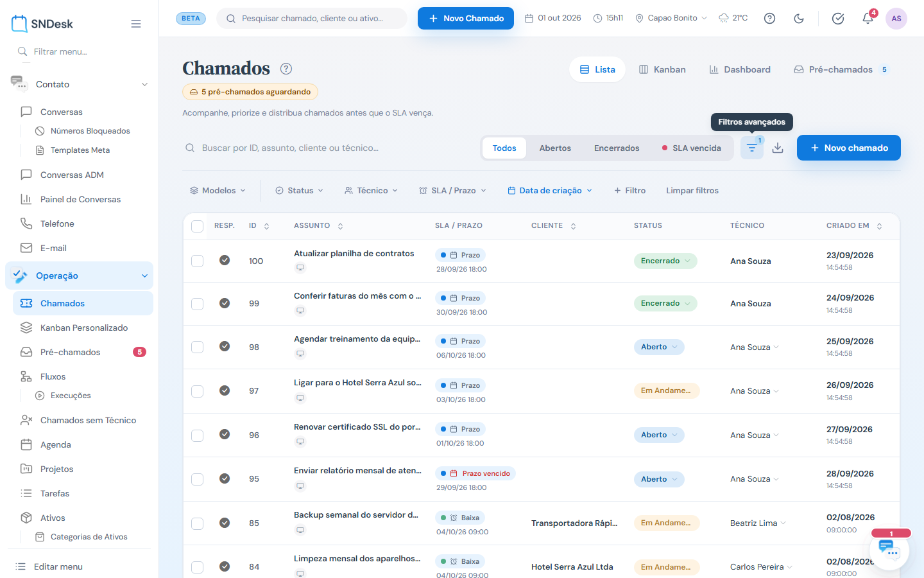Click the download export icon
924x578 pixels.
tap(778, 148)
